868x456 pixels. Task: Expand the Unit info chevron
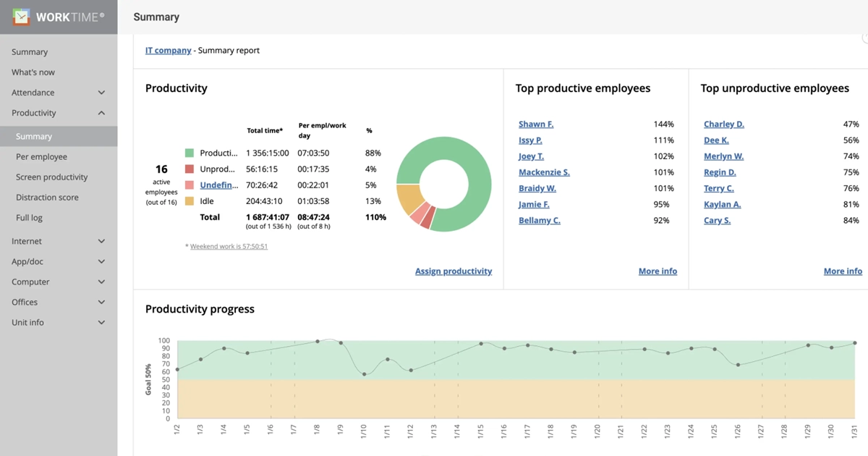coord(101,322)
